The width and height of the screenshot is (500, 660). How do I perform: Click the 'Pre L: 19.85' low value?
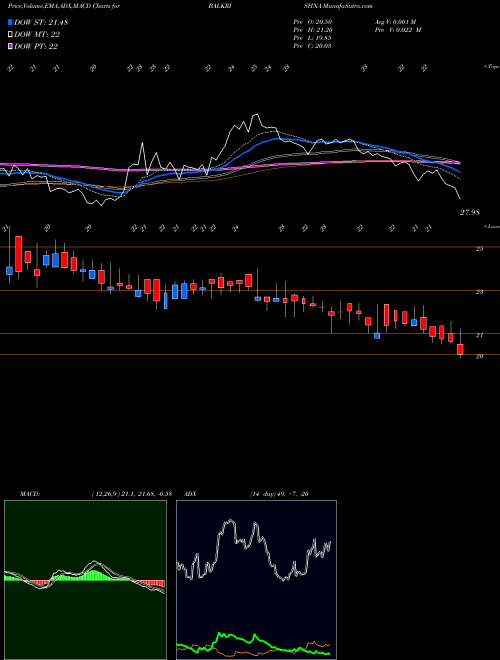[313, 38]
